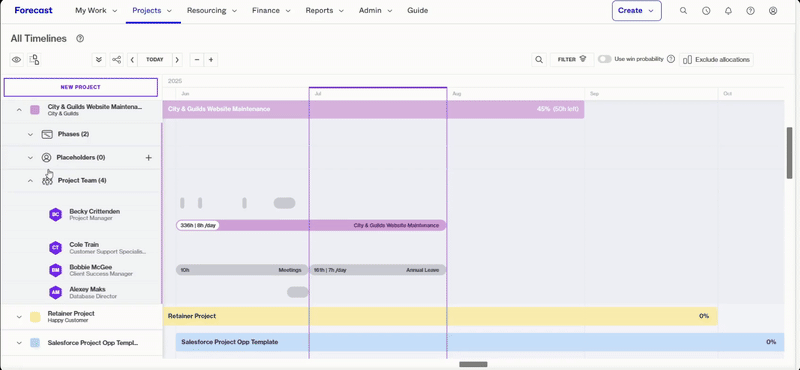Click Becky Crittenden's avatar
This screenshot has height=370, width=800.
[56, 214]
